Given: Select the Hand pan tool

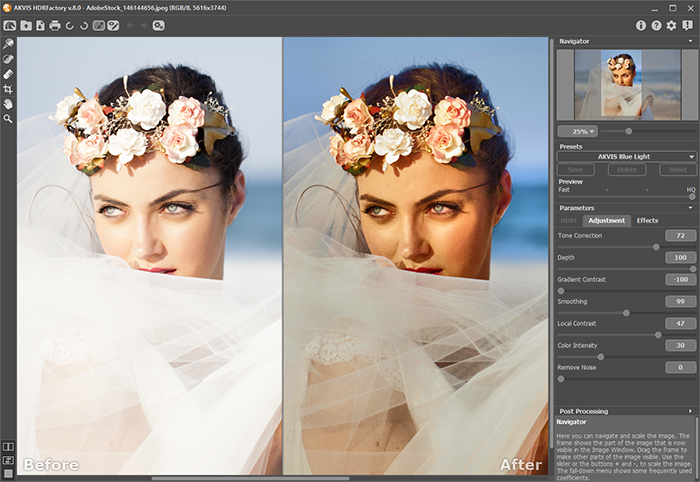Looking at the screenshot, I should (8, 104).
